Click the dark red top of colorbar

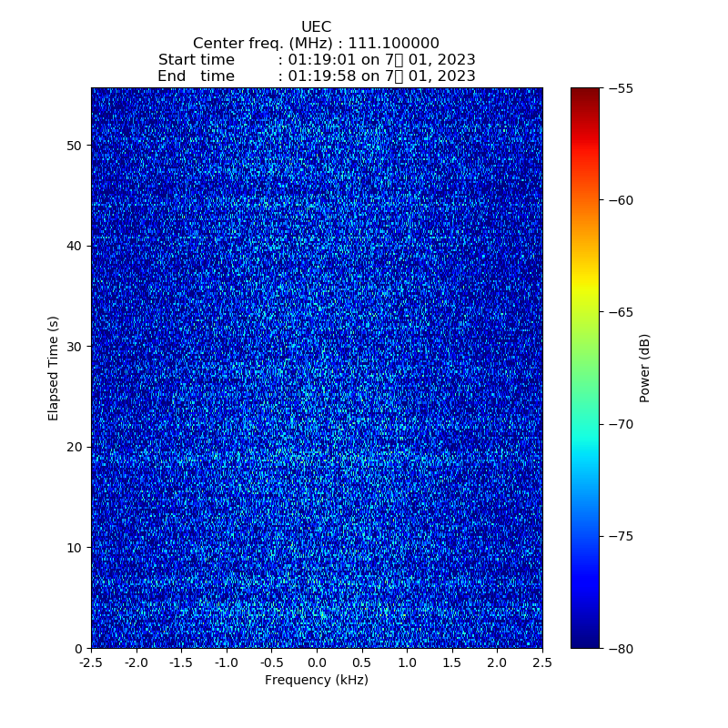(x=585, y=93)
